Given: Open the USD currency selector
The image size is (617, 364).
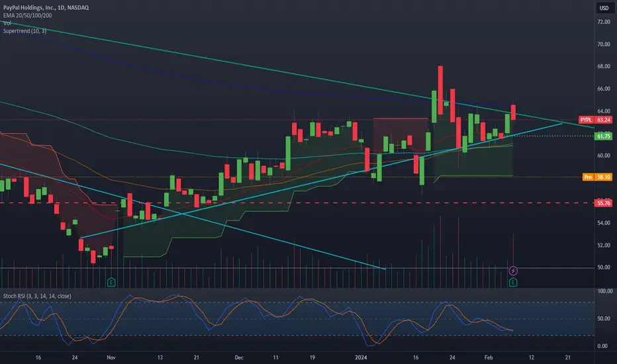Looking at the screenshot, I should 604,8.
